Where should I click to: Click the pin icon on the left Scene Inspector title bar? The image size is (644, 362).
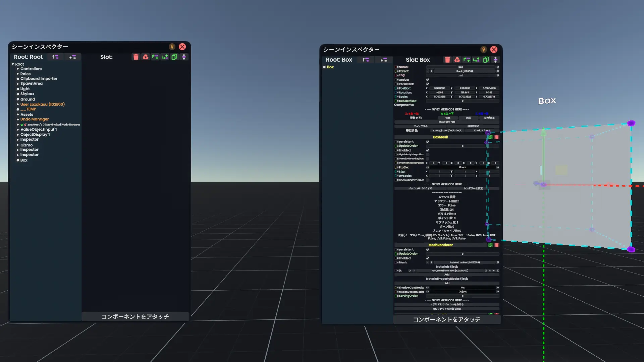click(x=172, y=47)
